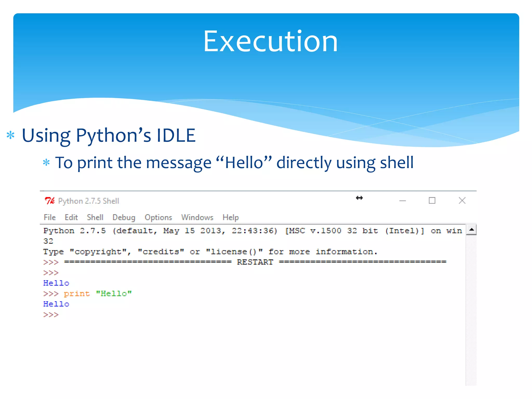The height and width of the screenshot is (399, 532).
Task: Open the Debug menu
Action: pos(124,217)
